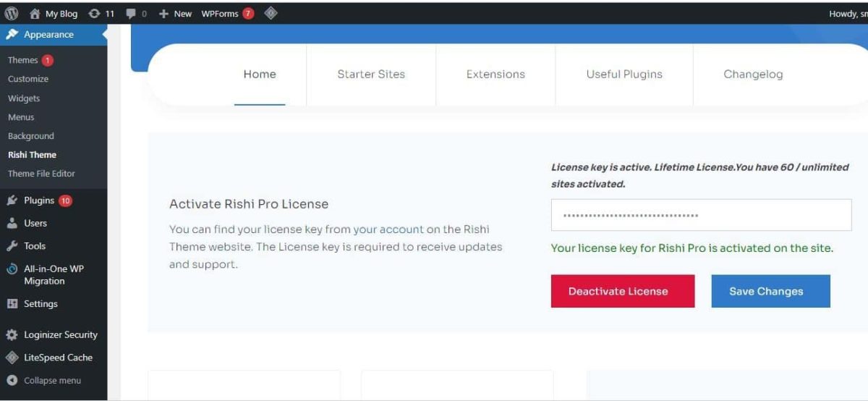Click the Save Changes button
Image resolution: width=868 pixels, height=401 pixels.
(770, 291)
